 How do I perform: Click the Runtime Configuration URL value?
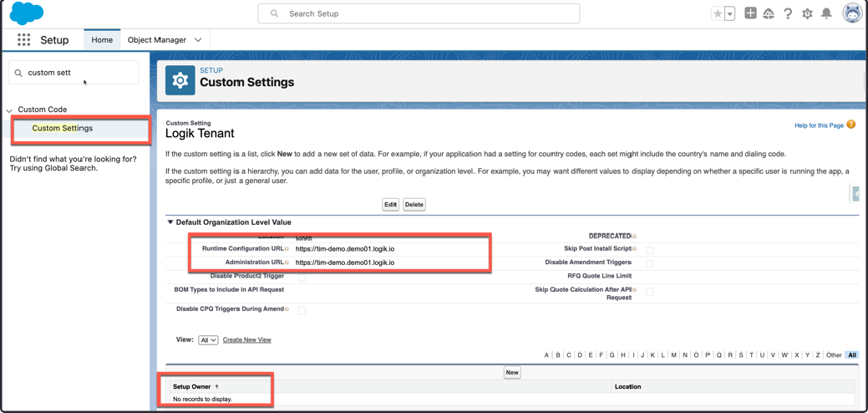(345, 248)
